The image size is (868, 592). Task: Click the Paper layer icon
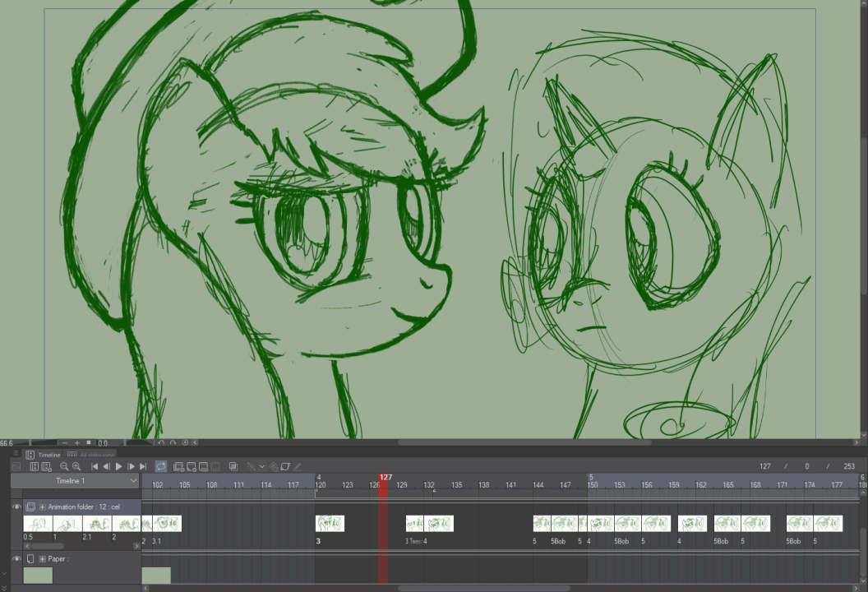tap(30, 559)
